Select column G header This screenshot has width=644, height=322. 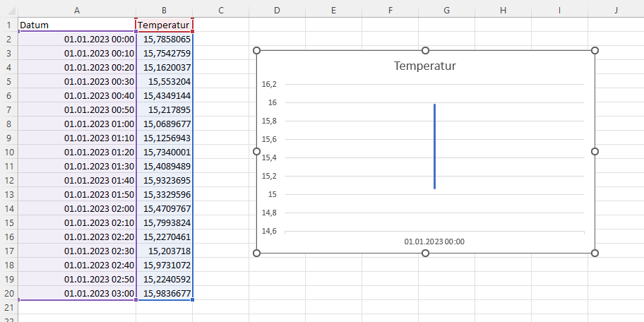point(446,10)
